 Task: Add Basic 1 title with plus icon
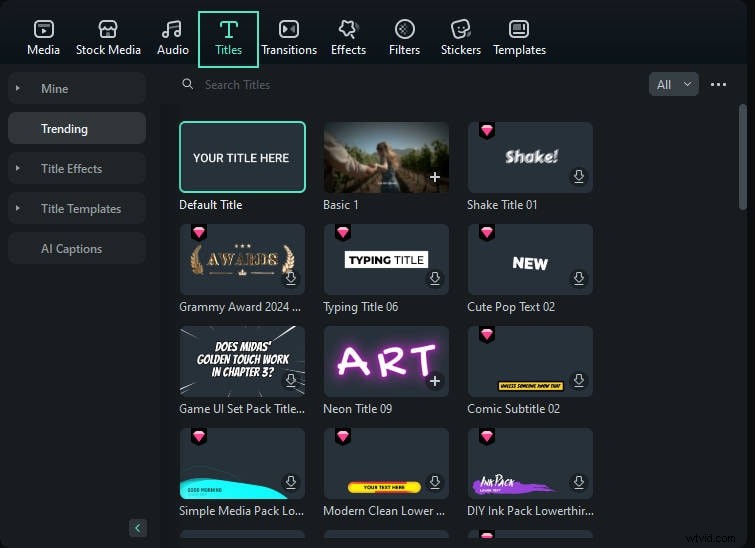coord(435,177)
